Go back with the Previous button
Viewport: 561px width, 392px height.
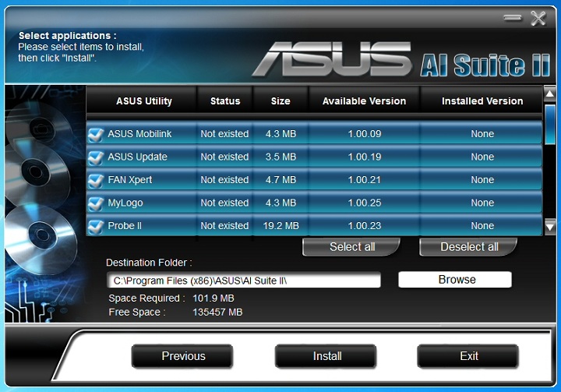pos(182,356)
